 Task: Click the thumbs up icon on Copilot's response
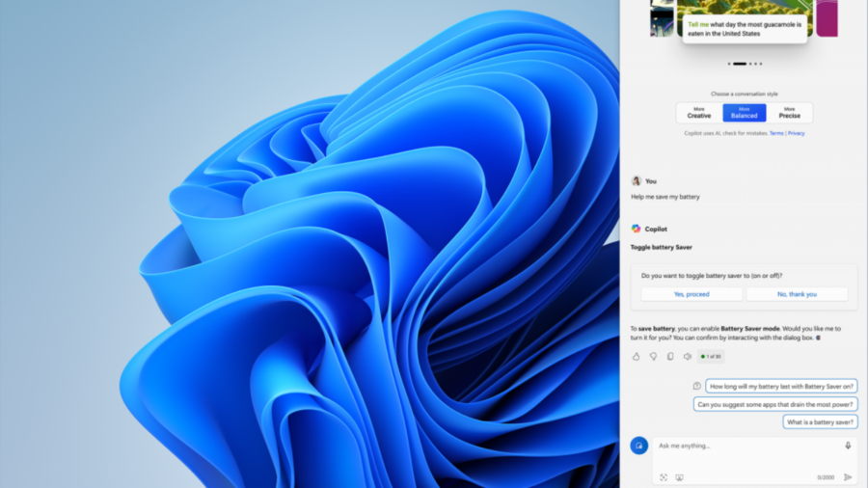(x=637, y=356)
